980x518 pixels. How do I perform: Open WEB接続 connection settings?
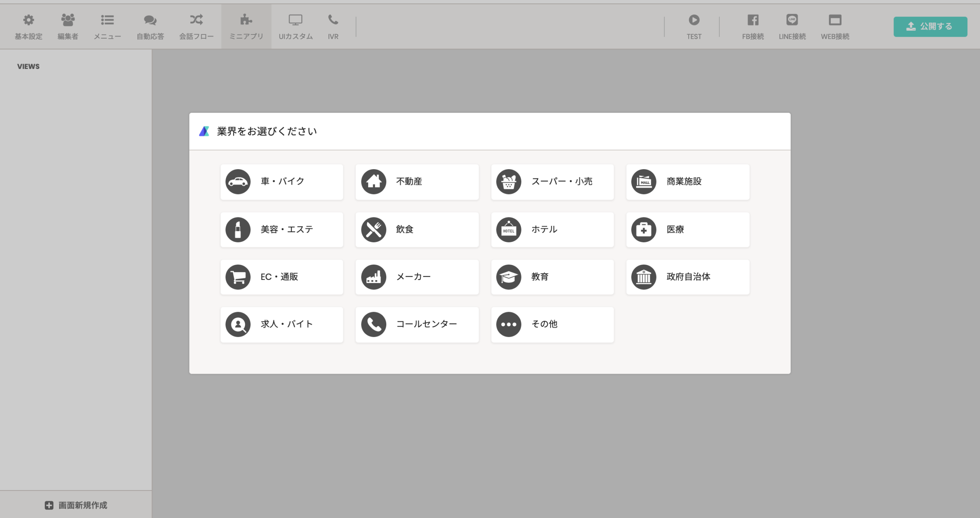(x=835, y=27)
